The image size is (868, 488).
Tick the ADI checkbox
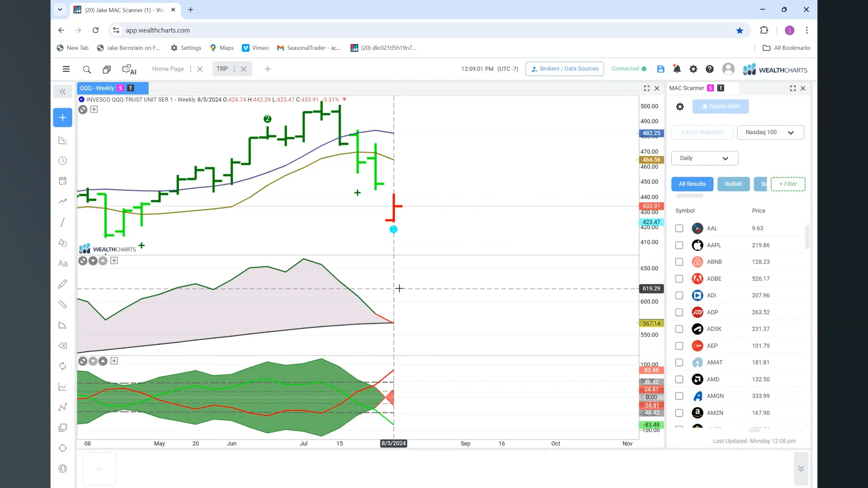coord(679,296)
